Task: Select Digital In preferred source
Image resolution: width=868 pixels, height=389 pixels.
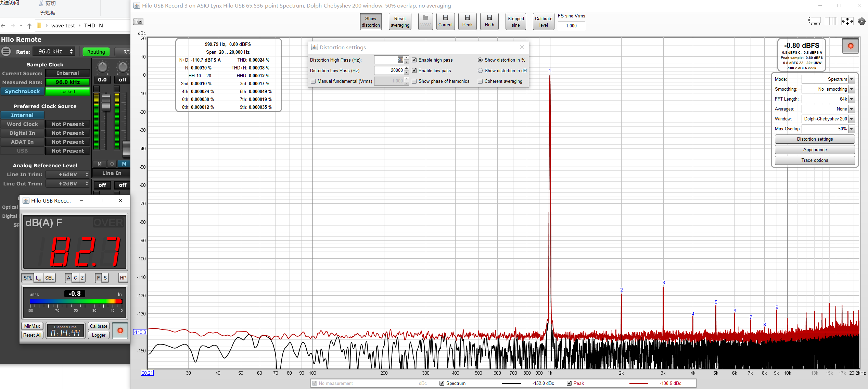Action: click(x=22, y=133)
